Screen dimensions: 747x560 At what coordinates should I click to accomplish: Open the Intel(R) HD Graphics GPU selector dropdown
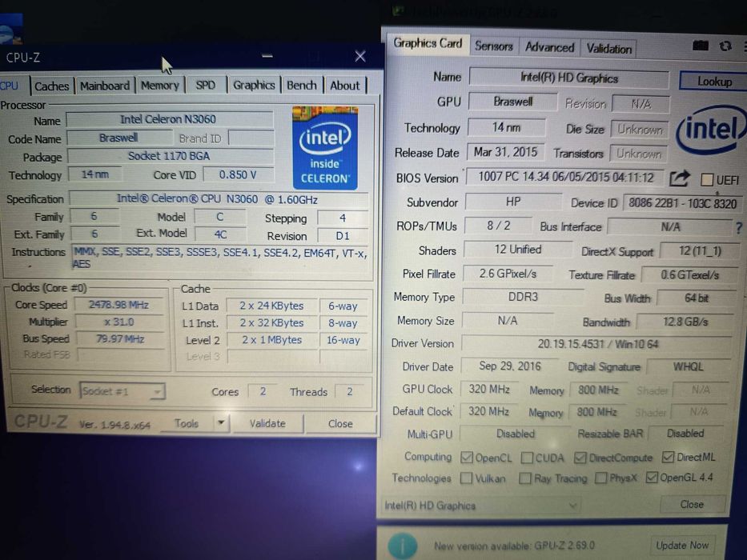pyautogui.click(x=481, y=506)
